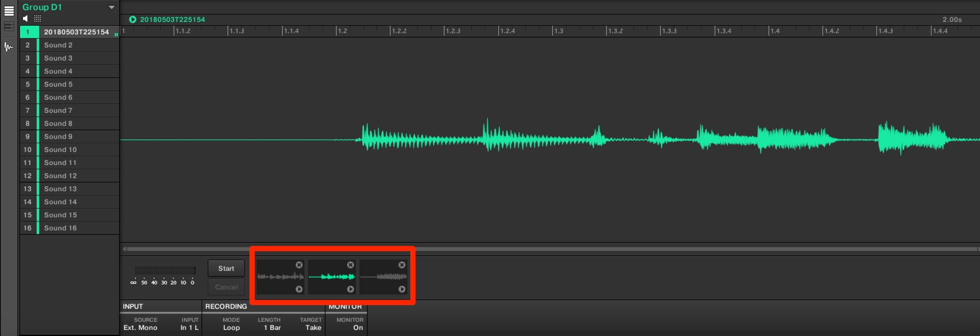
Task: Play sample 20180503T225154 with green play icon
Action: (x=132, y=19)
